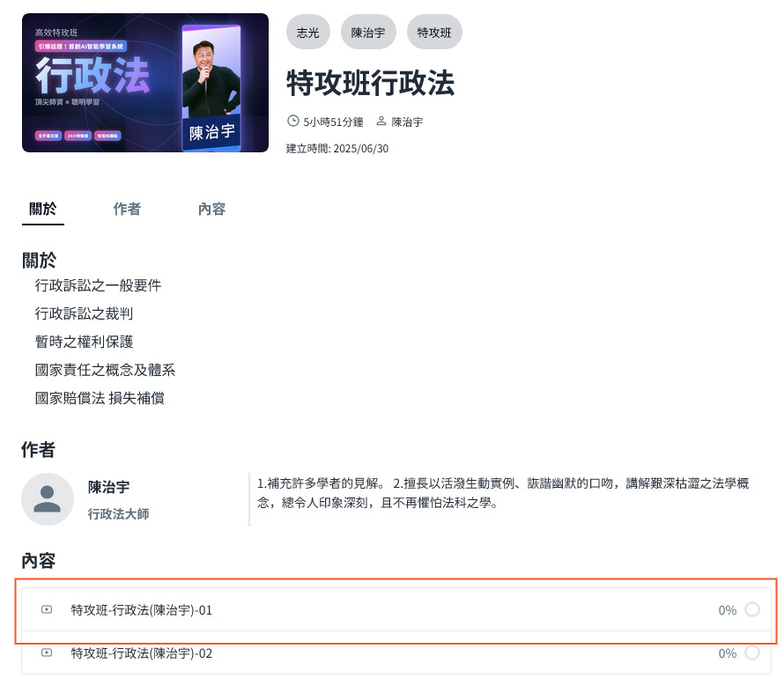Click the video icon for lesson 01

pos(47,609)
